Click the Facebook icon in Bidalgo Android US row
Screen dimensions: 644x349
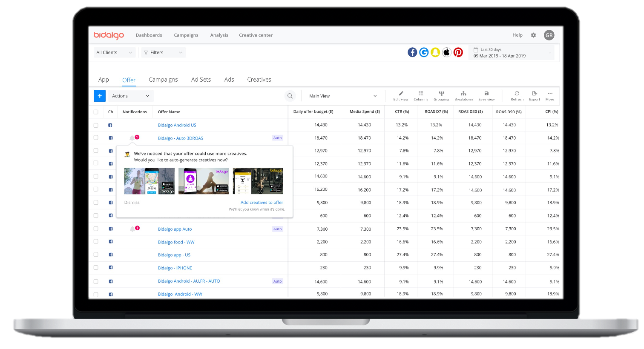(x=110, y=125)
